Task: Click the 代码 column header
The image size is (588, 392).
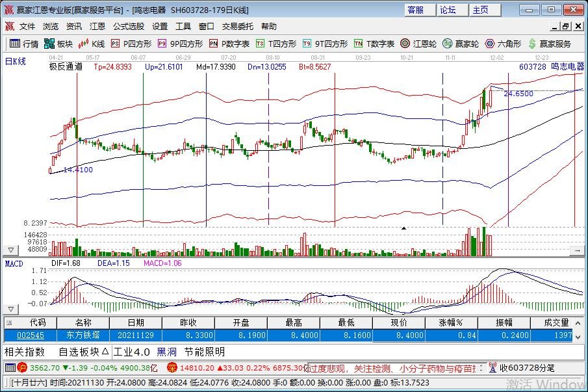Action: click(31, 322)
